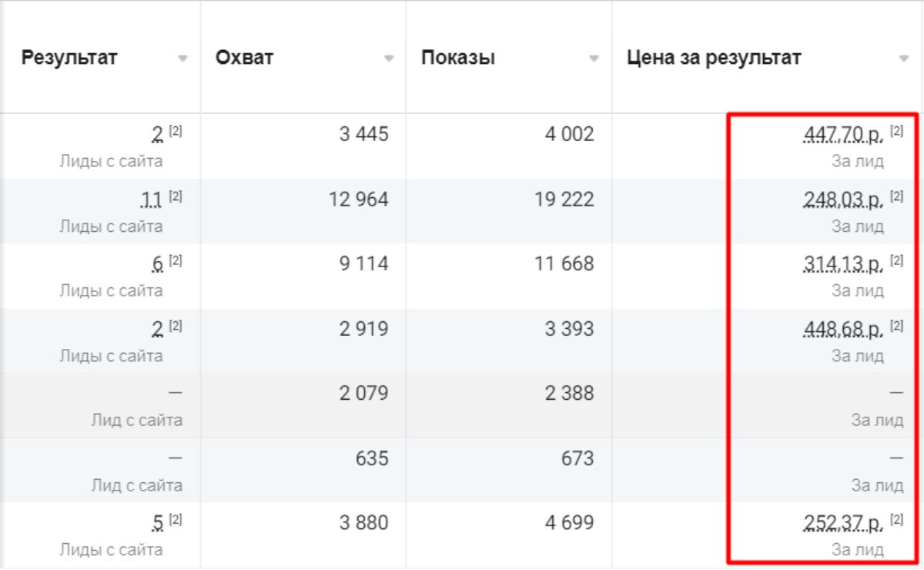This screenshot has width=924, height=570.
Task: Click the result value 5 leads
Action: pos(158,524)
